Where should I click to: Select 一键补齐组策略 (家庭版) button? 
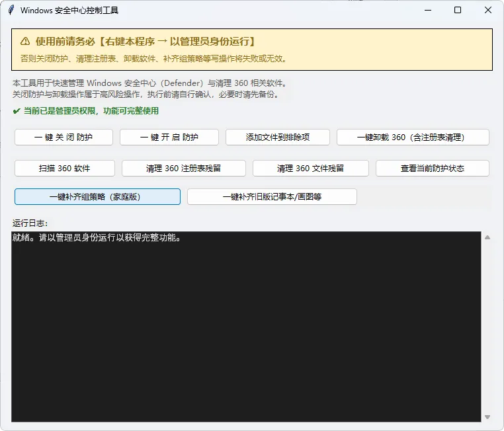tap(97, 196)
